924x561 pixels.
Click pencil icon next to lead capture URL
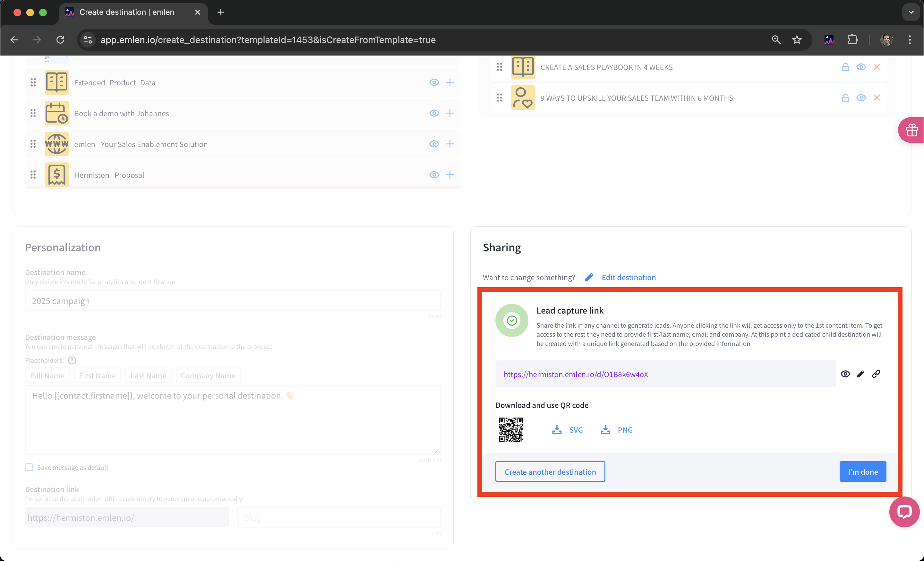860,374
